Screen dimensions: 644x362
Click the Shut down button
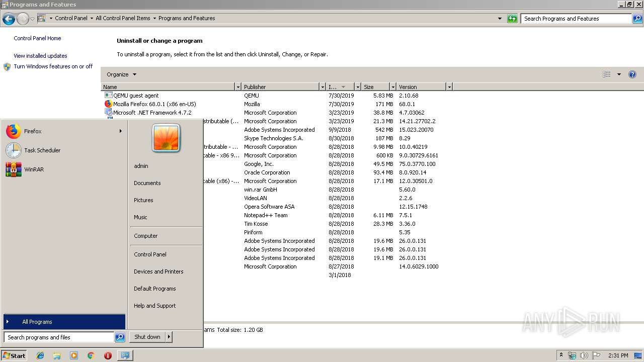[147, 337]
